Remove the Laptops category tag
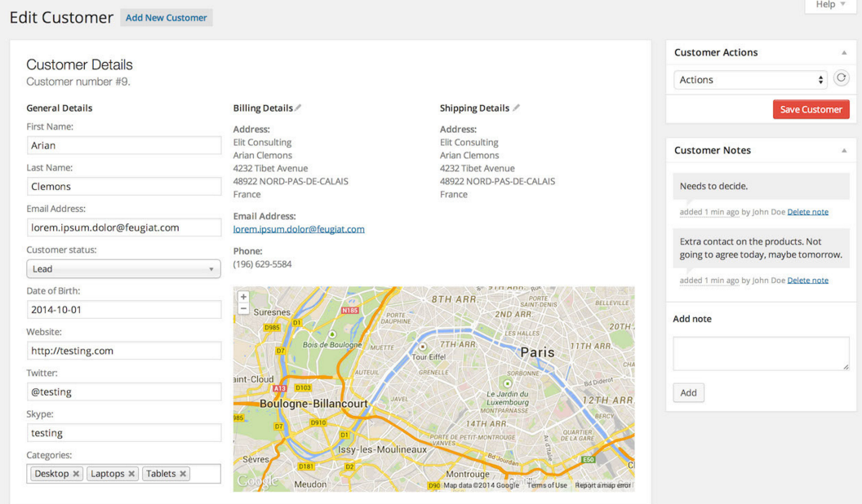The width and height of the screenshot is (862, 504). tap(131, 474)
